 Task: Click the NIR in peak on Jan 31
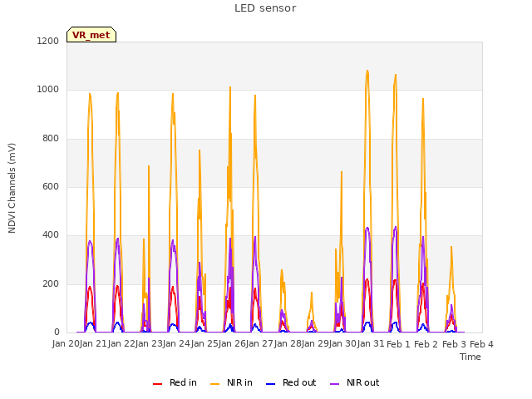point(367,71)
